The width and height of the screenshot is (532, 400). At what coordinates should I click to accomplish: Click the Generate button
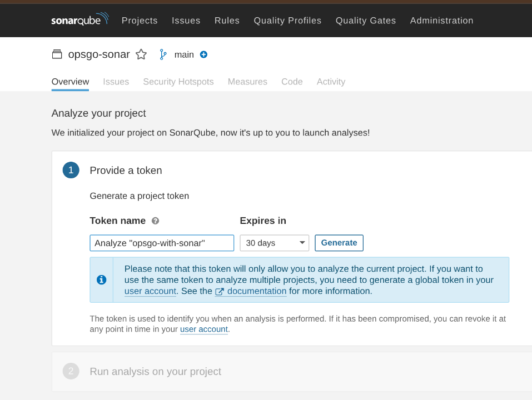point(339,243)
